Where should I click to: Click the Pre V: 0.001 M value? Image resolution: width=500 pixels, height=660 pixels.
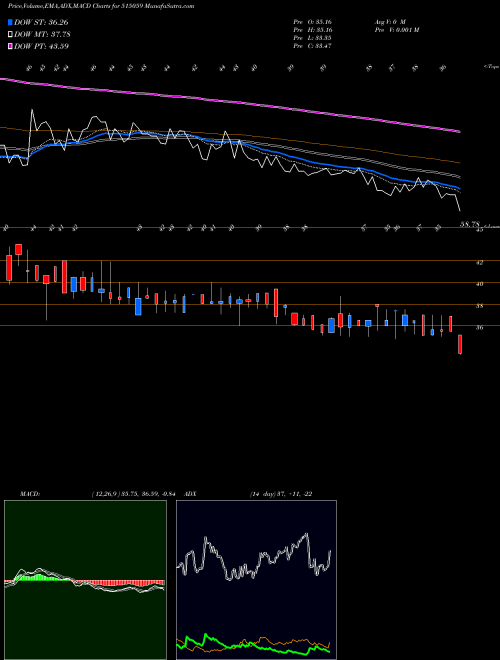click(396, 30)
